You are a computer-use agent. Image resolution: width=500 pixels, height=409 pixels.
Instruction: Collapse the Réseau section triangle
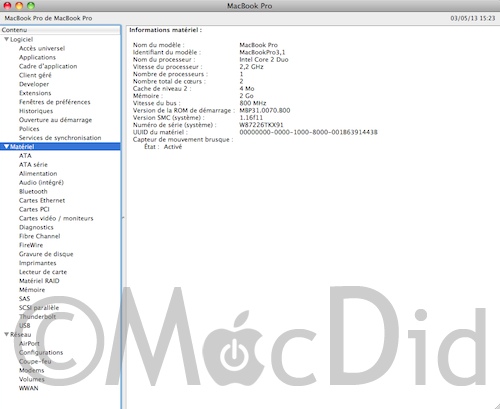6,334
